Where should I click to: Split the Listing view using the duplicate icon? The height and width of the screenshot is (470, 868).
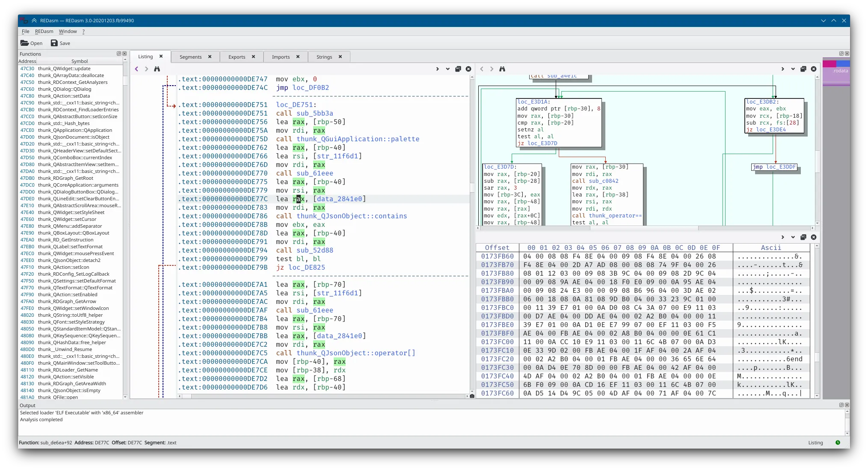click(458, 69)
